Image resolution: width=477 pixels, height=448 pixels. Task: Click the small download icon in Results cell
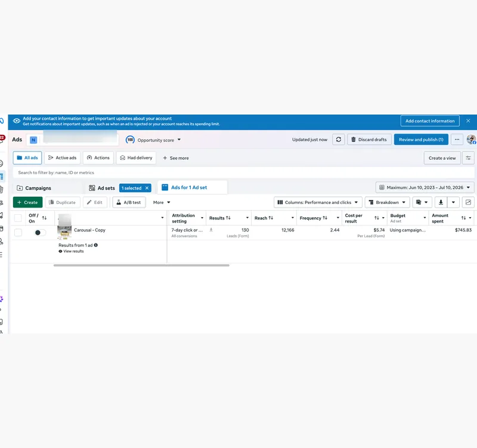coord(211,230)
